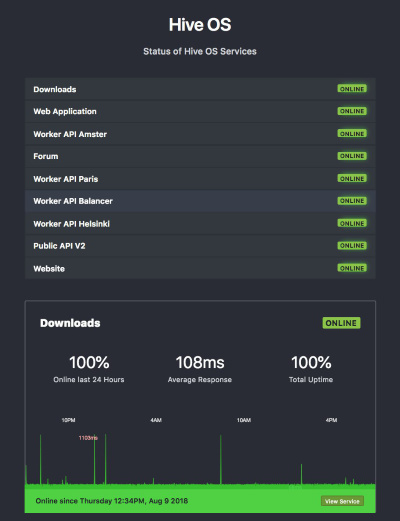Image resolution: width=400 pixels, height=521 pixels.
Task: Click ONLINE badge for Public API V2
Action: point(352,246)
